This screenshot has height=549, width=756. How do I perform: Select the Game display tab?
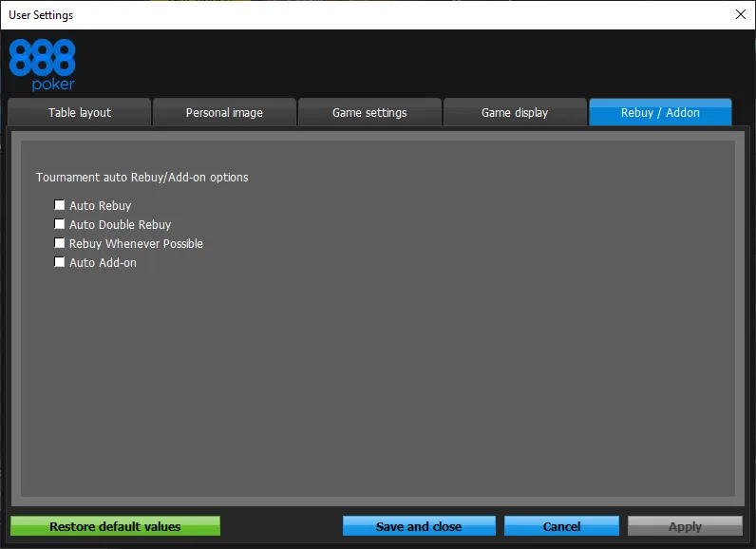(515, 112)
